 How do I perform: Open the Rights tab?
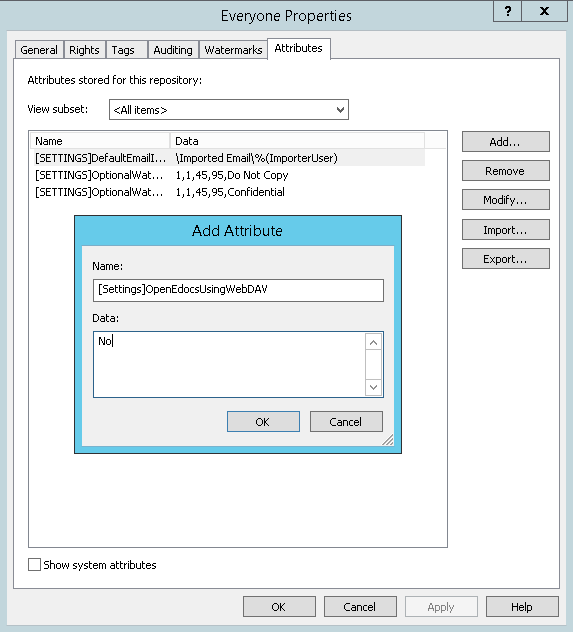click(x=84, y=50)
